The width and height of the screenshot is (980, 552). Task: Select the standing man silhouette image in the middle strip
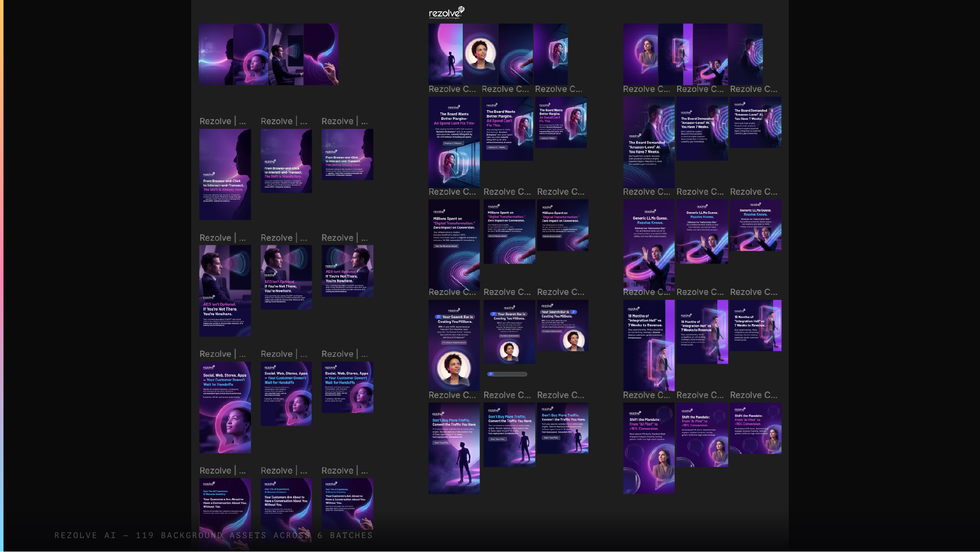tap(446, 54)
